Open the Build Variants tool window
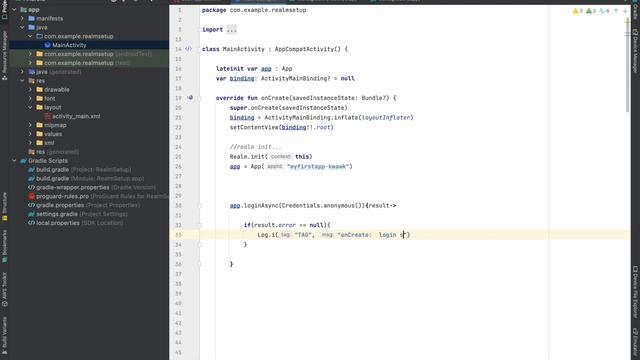The image size is (640, 360). coord(4,336)
